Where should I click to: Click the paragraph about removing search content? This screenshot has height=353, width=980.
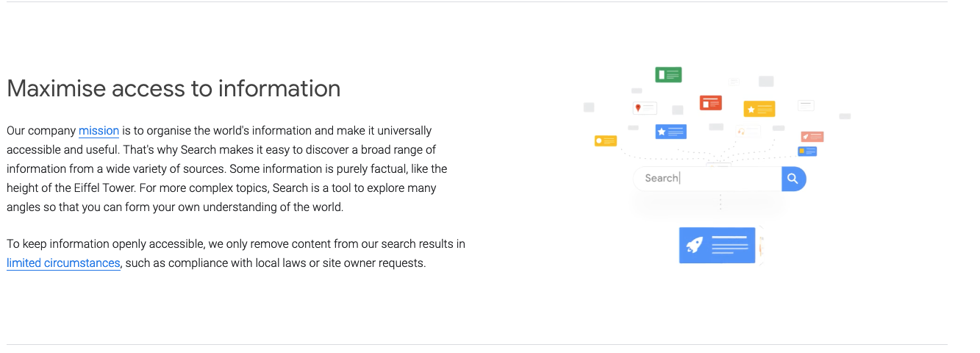click(x=236, y=254)
